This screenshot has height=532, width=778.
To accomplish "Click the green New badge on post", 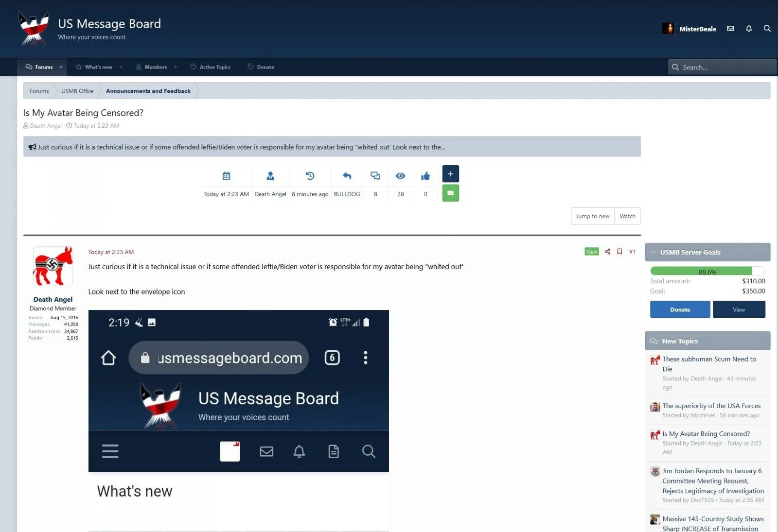I will coord(592,252).
